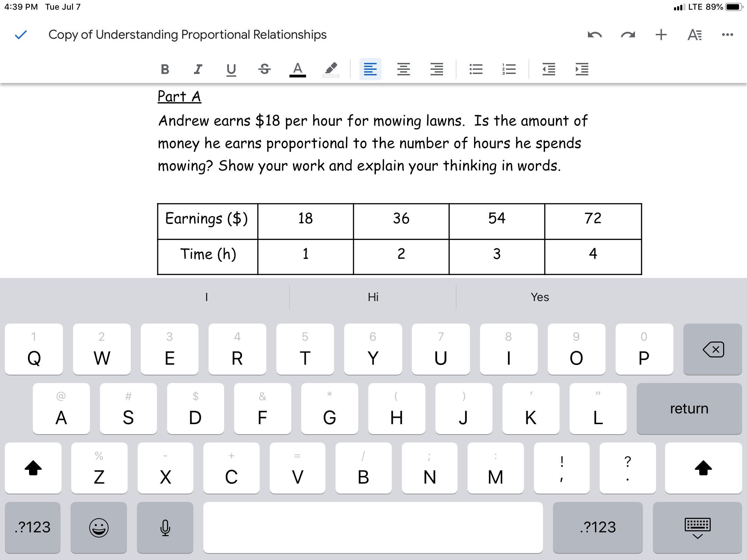Toggle bold formatting
The width and height of the screenshot is (747, 560).
click(x=165, y=69)
